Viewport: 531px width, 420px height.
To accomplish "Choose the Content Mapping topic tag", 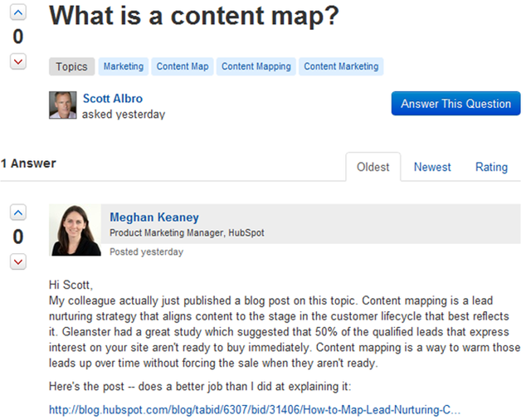I will (x=256, y=66).
